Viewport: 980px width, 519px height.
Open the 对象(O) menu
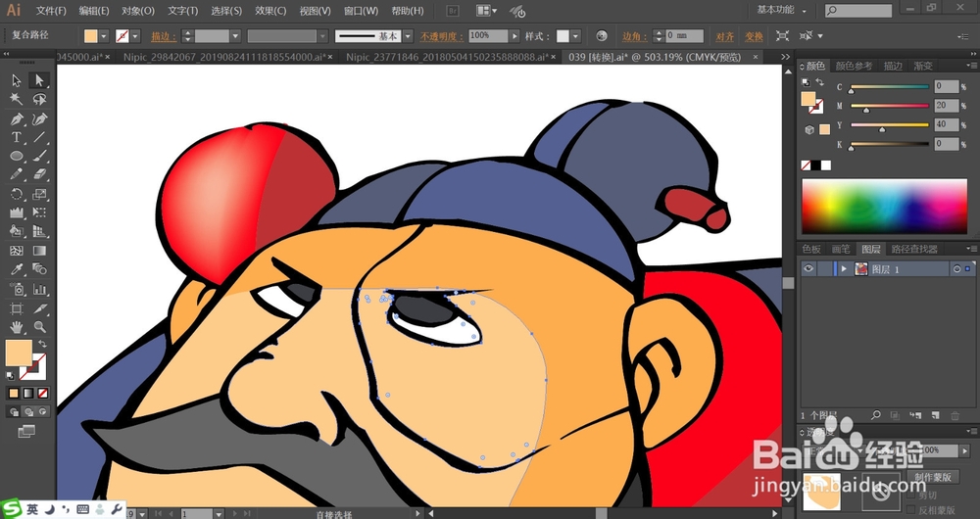click(137, 11)
